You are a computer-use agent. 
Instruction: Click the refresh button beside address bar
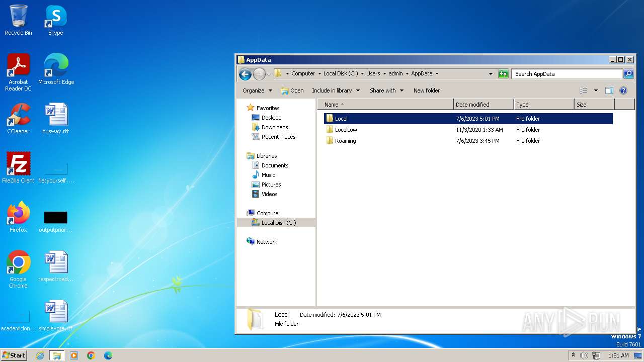503,74
